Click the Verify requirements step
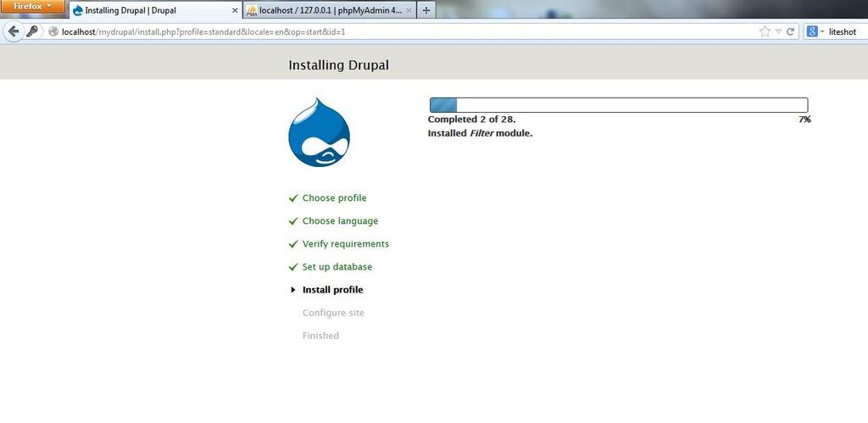 [346, 243]
